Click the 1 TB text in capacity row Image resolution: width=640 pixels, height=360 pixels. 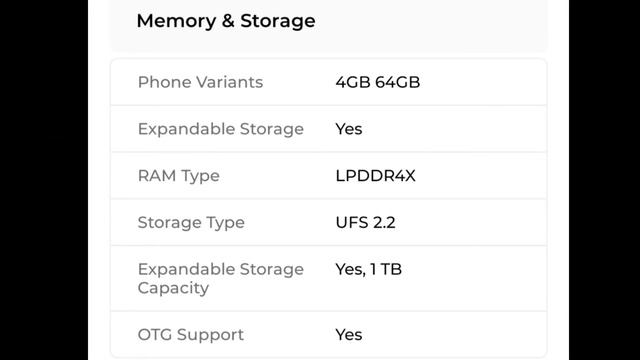386,269
